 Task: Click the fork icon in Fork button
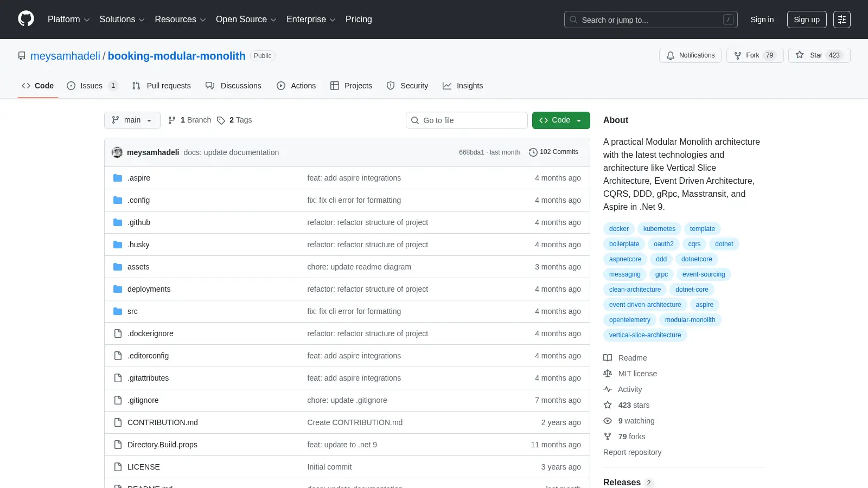point(738,55)
